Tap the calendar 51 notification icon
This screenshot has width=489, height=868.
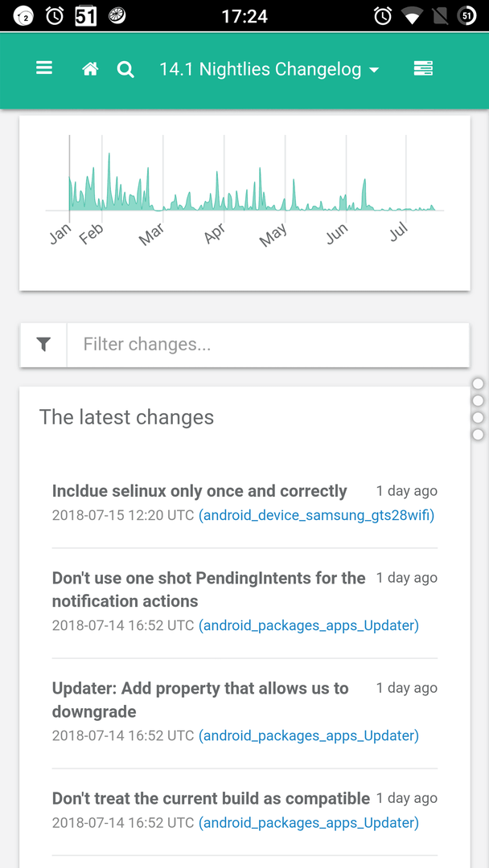pyautogui.click(x=86, y=16)
